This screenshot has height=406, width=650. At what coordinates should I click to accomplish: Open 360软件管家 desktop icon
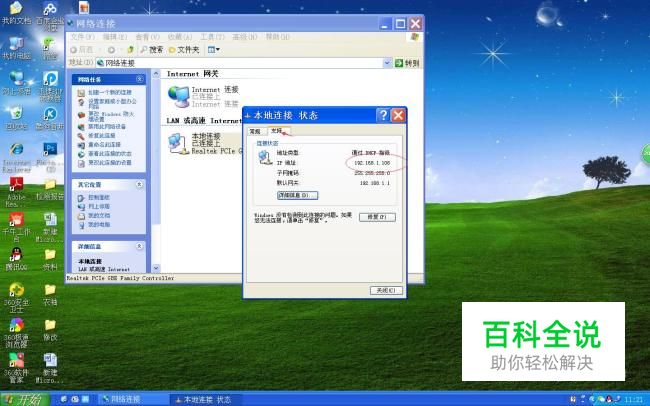pyautogui.click(x=16, y=368)
